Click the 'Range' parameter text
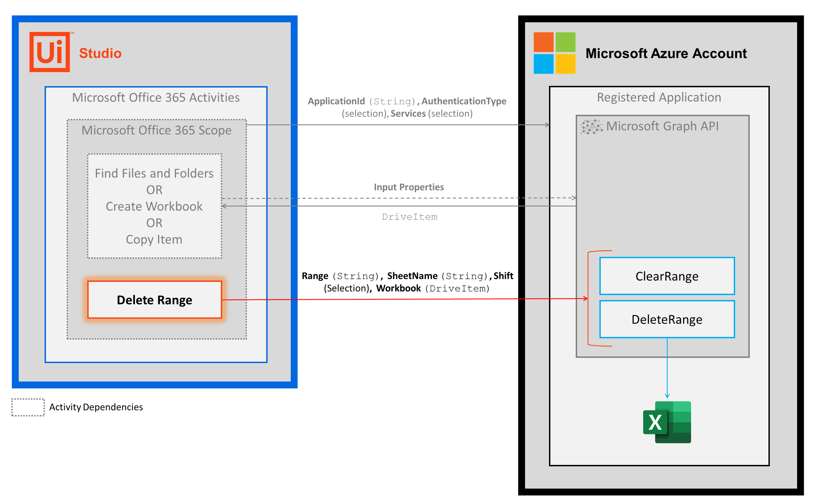818x504 pixels. (315, 276)
